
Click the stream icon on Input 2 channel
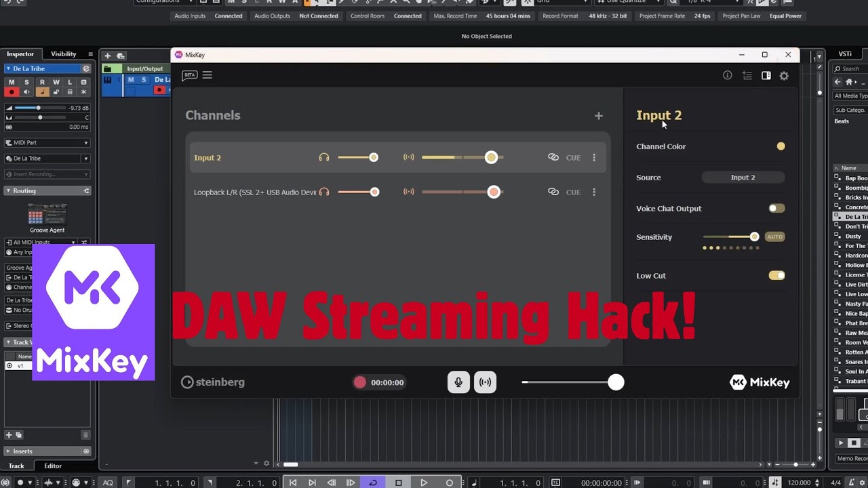(408, 157)
